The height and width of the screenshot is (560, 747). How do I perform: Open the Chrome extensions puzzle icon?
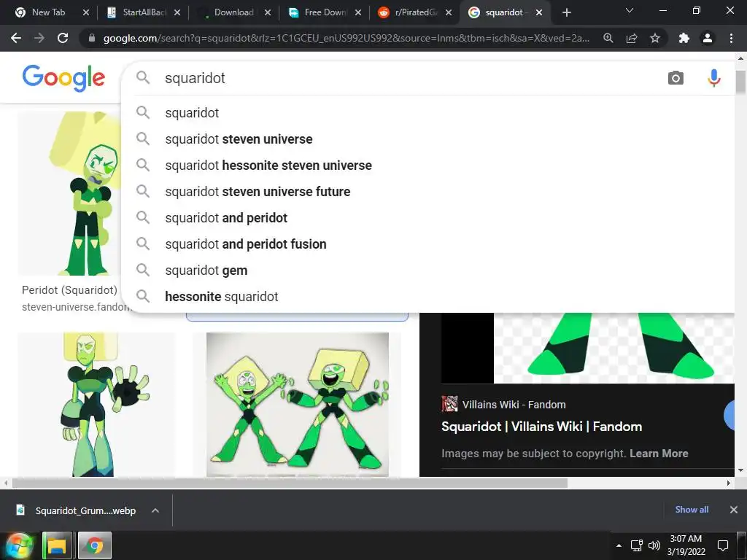(684, 38)
